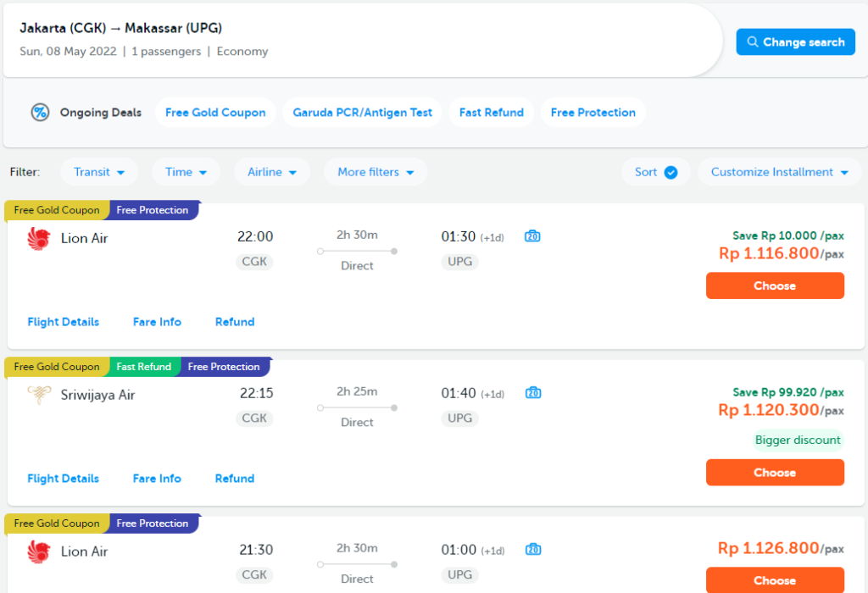Viewport: 868px width, 593px height.
Task: Open Refund info for Lion Air 22:00
Action: (235, 322)
